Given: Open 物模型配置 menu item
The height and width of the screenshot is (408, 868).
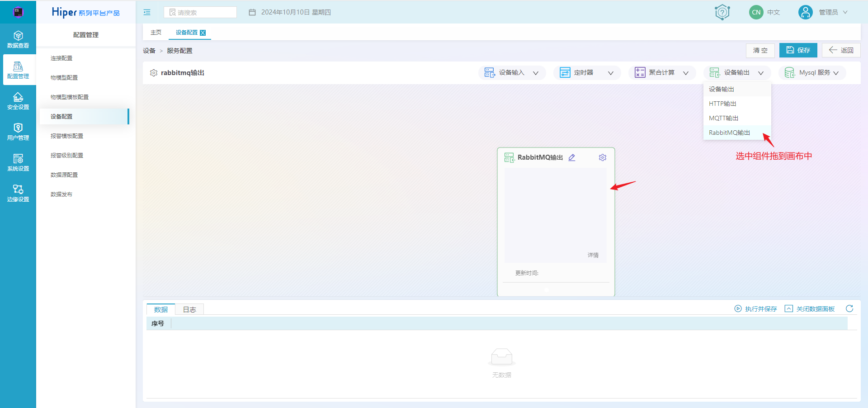Looking at the screenshot, I should [x=64, y=78].
